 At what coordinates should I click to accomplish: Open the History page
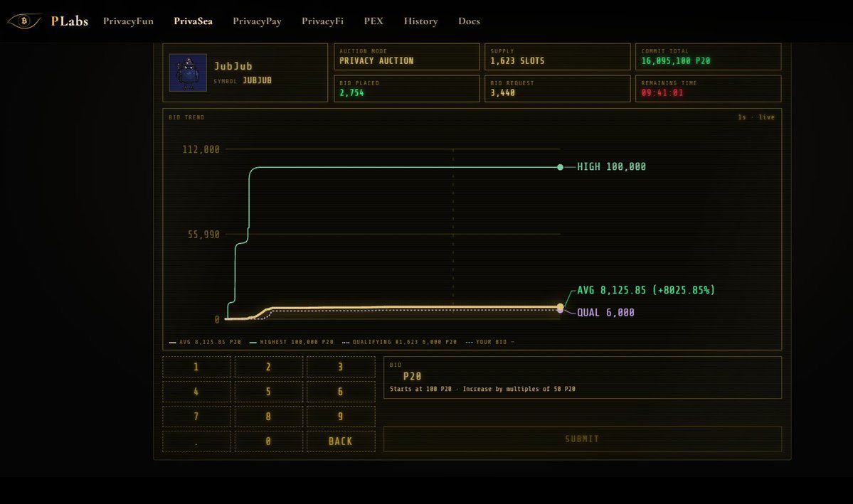point(420,21)
